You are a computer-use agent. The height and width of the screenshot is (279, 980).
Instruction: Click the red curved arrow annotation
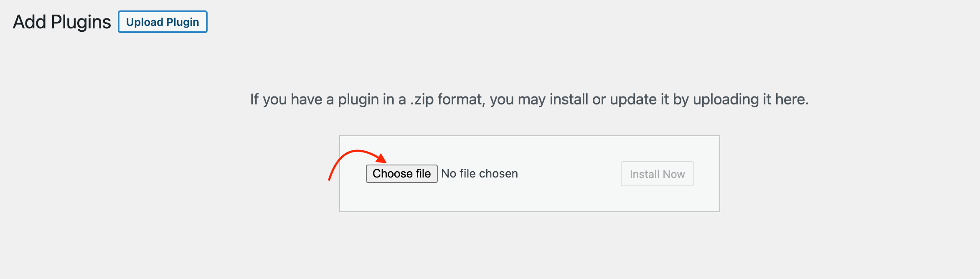357,164
